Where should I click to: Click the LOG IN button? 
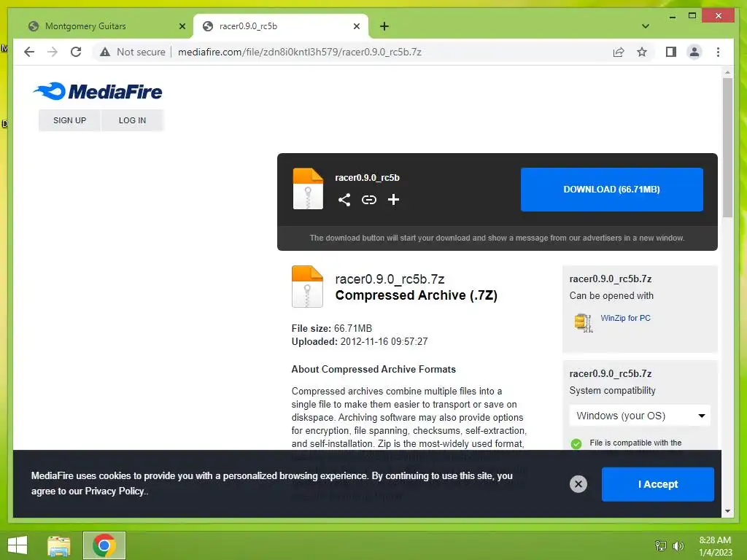[133, 120]
